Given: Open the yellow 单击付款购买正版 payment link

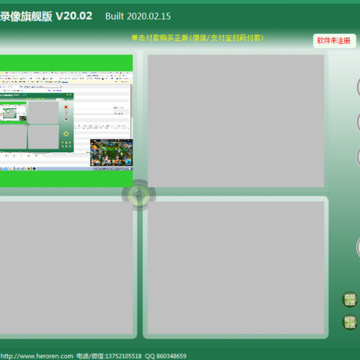Looking at the screenshot, I should tap(198, 38).
